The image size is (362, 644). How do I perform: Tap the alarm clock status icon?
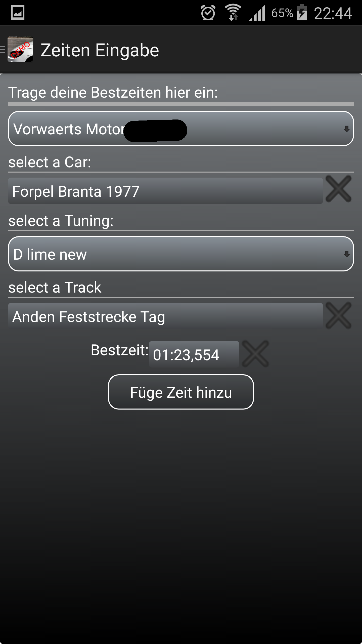point(208,13)
